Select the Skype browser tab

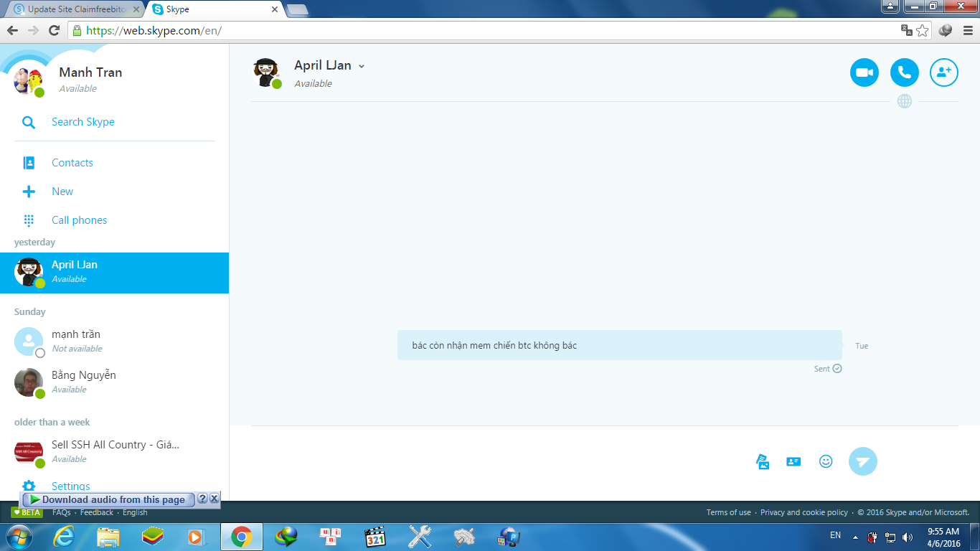pos(214,9)
